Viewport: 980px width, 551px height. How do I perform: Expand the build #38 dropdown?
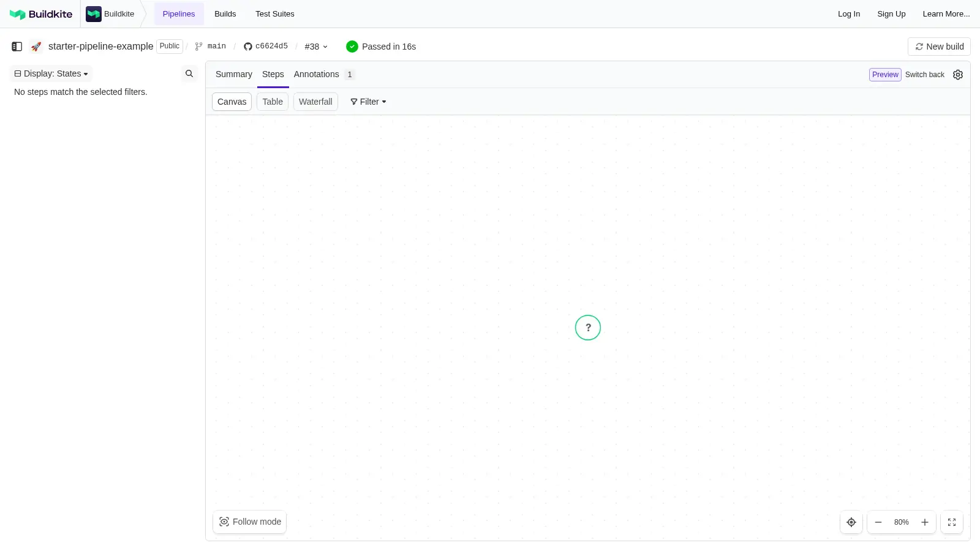coord(316,47)
